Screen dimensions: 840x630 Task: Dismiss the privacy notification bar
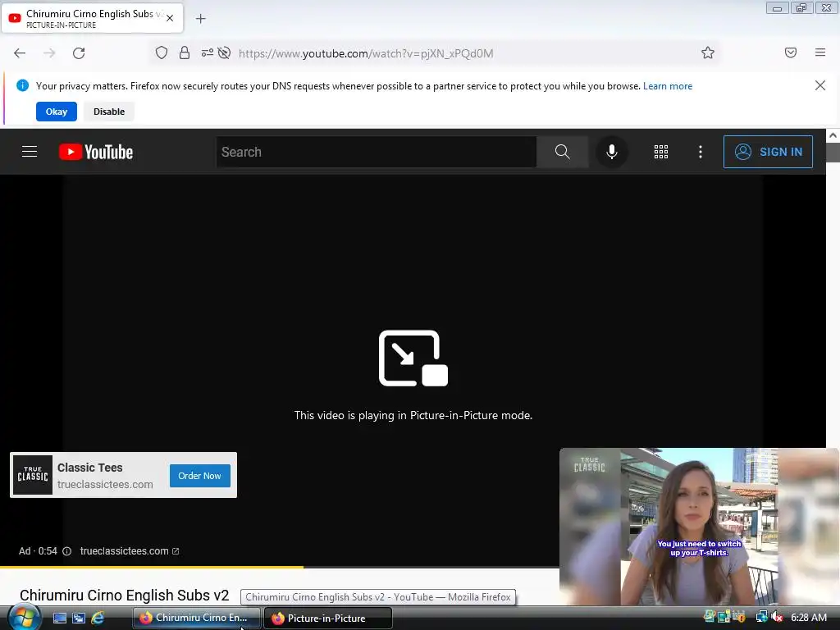[819, 85]
